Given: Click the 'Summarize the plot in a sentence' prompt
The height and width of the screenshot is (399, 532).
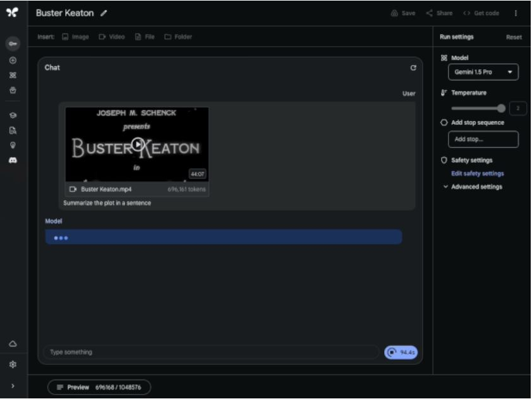Looking at the screenshot, I should (x=107, y=203).
